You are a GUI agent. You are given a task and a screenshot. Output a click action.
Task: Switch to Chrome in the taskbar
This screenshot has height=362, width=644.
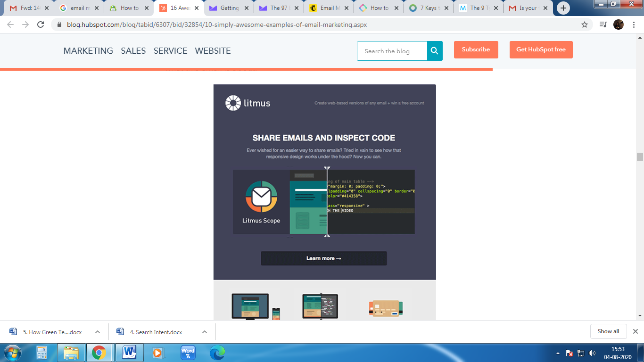tap(99, 353)
